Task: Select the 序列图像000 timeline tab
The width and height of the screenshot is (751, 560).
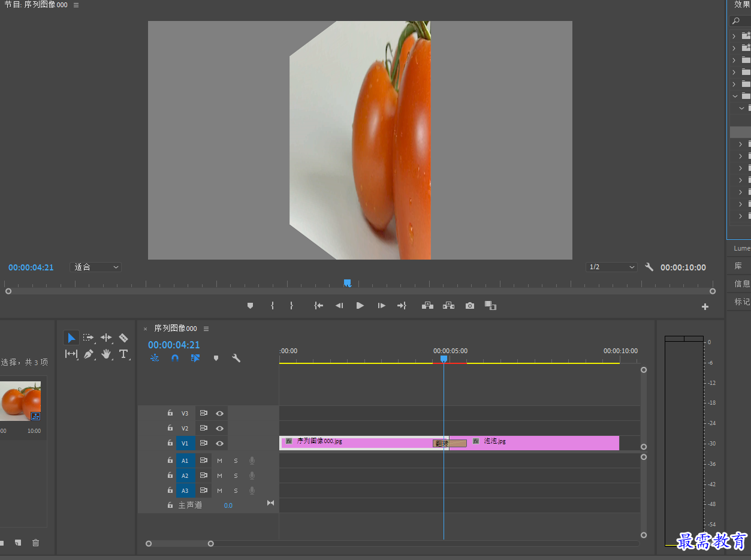Action: (x=176, y=329)
